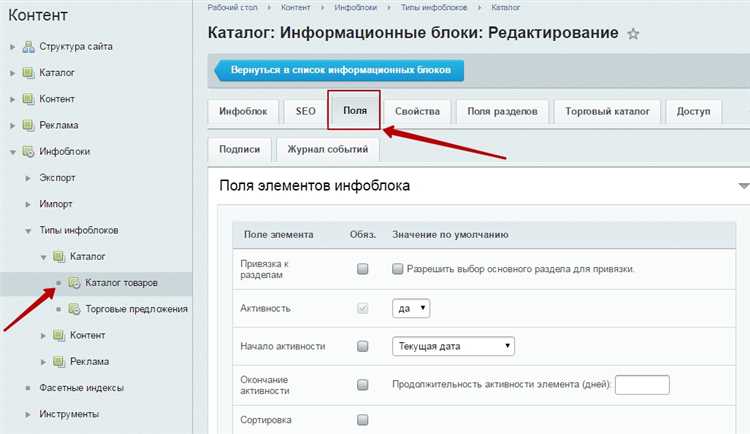Image resolution: width=750 pixels, height=434 pixels.
Task: Click the Импорт tree label
Action: pyautogui.click(x=55, y=204)
